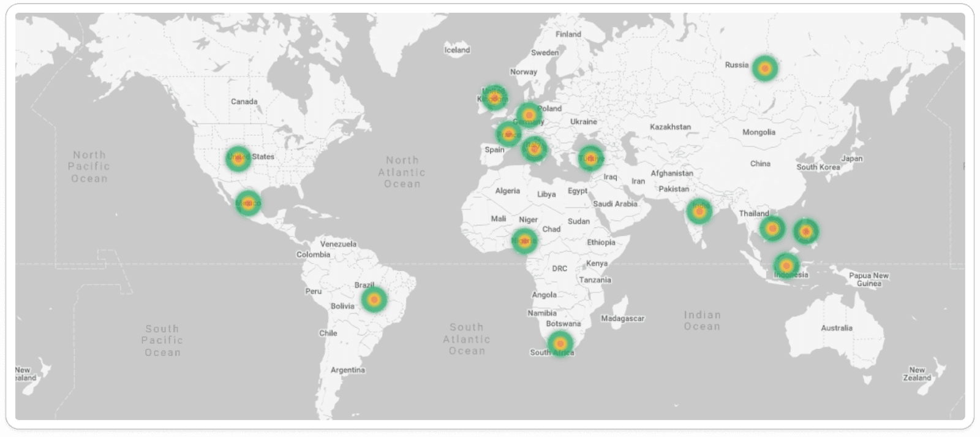Select the Ukraine map label
Image resolution: width=980 pixels, height=437 pixels.
tap(583, 122)
